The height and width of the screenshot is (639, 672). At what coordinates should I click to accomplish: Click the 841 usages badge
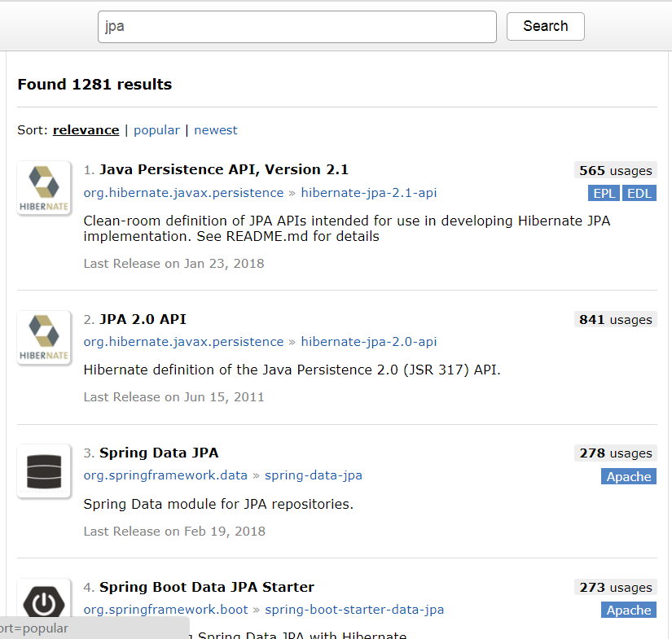coord(616,319)
